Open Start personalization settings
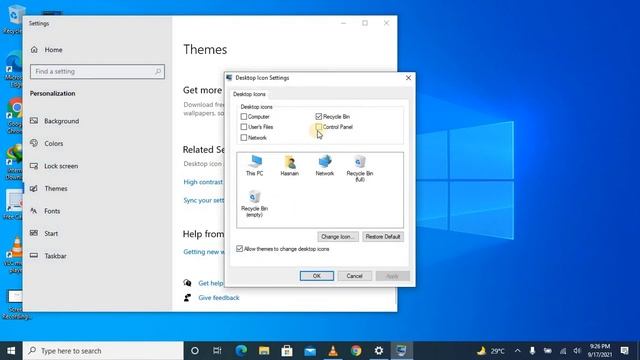The height and width of the screenshot is (360, 640). [51, 233]
